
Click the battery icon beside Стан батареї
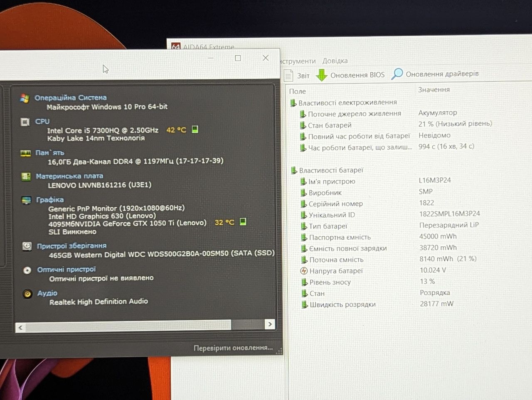click(x=303, y=125)
